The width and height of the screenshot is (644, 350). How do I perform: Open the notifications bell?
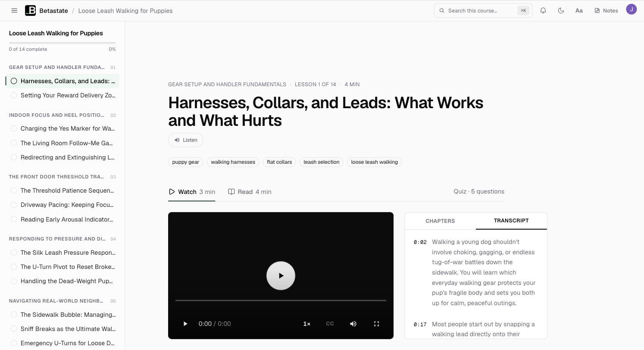(x=543, y=11)
